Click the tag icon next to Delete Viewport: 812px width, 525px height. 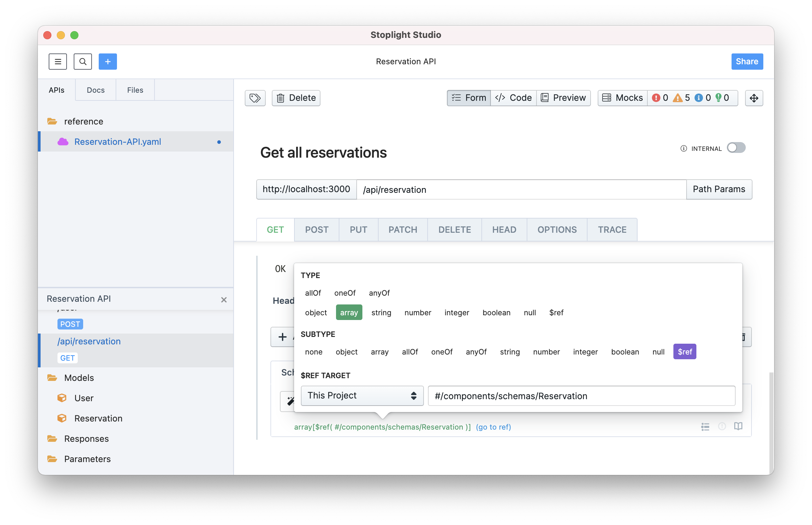tap(255, 98)
